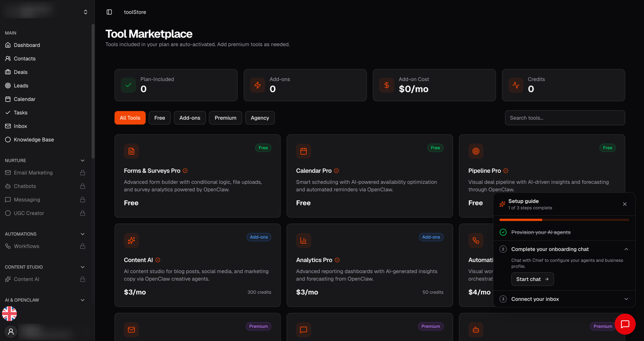Expand the Connect your inbox step
Image resolution: width=644 pixels, height=341 pixels.
(x=626, y=299)
